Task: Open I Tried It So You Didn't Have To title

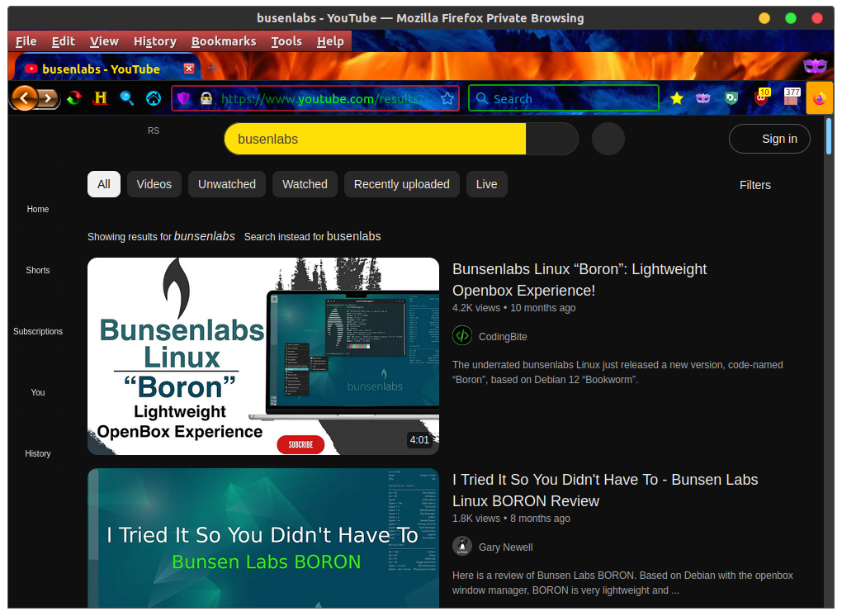Action: (605, 490)
